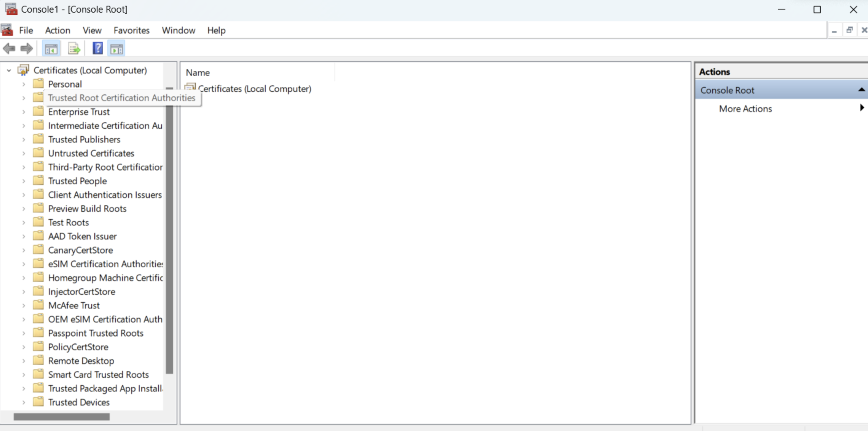Expand the Trusted Publishers folder
868x431 pixels.
24,140
